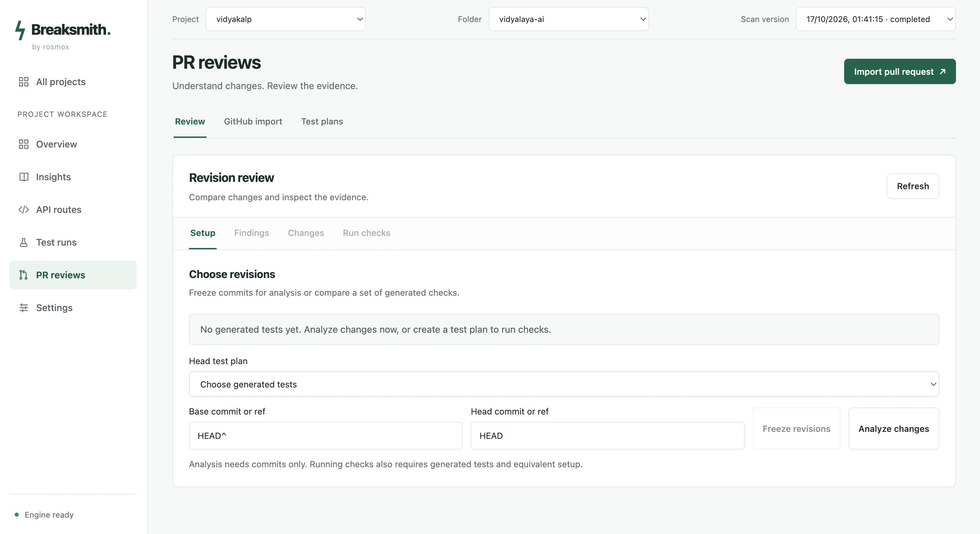Select the Setup sub-tab

[203, 233]
